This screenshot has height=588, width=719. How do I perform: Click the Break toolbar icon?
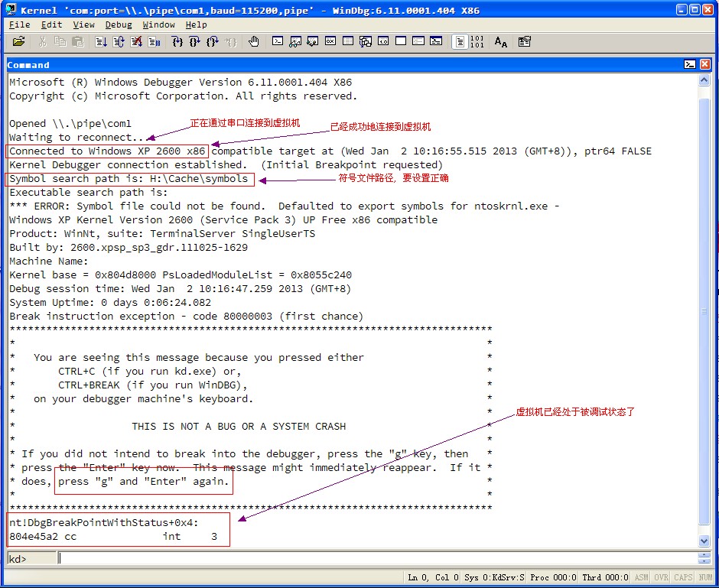point(154,42)
